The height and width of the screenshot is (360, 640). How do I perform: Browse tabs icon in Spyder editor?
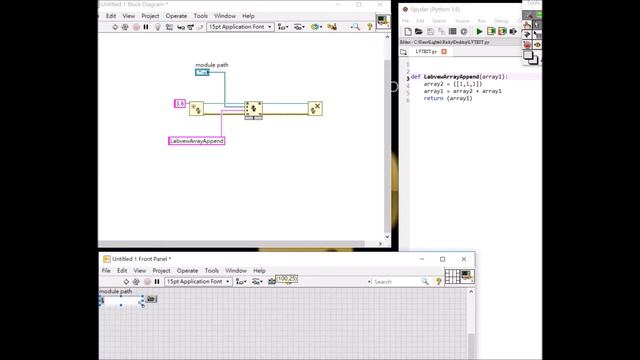[404, 52]
